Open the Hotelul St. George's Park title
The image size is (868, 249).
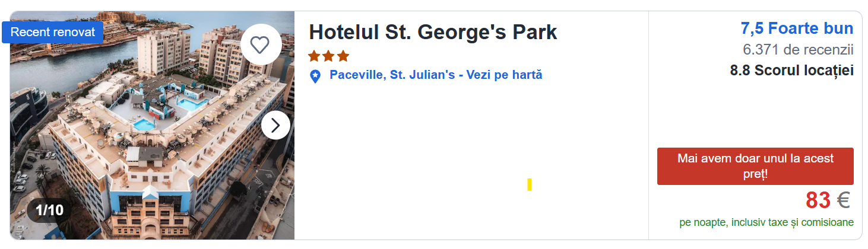pos(433,32)
